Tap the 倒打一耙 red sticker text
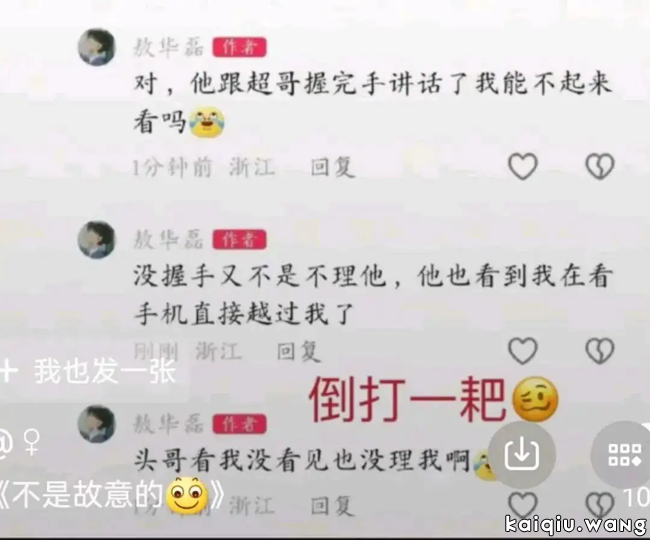Screen dimensions: 650x540 coord(407,400)
